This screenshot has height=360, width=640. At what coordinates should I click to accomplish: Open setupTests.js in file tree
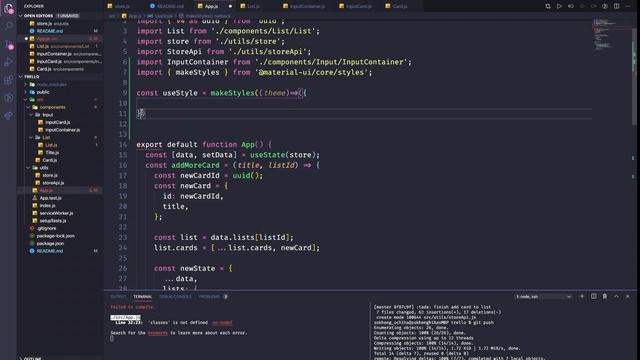point(53,221)
